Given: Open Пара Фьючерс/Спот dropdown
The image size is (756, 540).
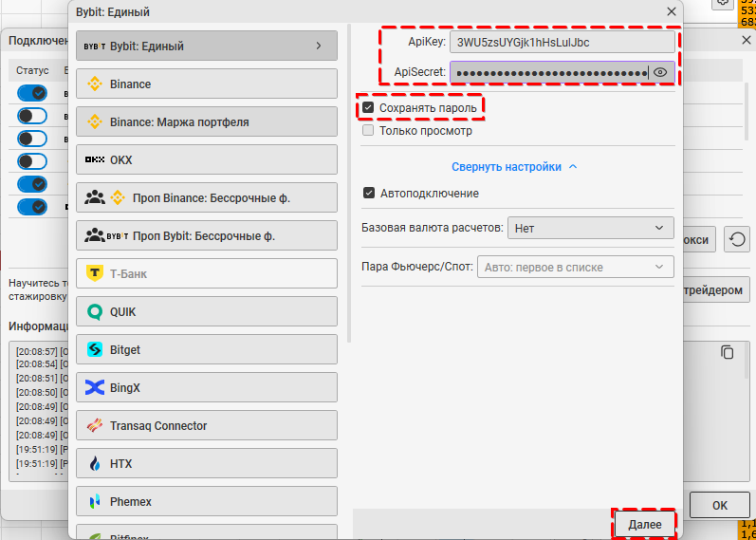Looking at the screenshot, I should point(576,267).
